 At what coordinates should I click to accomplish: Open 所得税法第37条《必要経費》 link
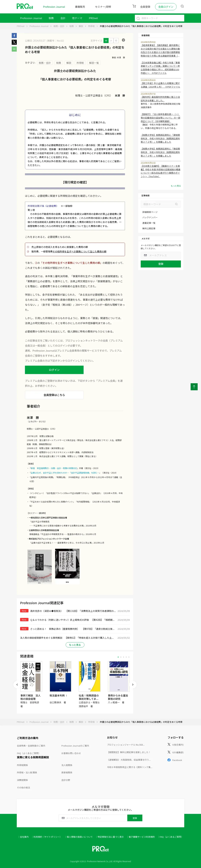[x=42, y=206]
